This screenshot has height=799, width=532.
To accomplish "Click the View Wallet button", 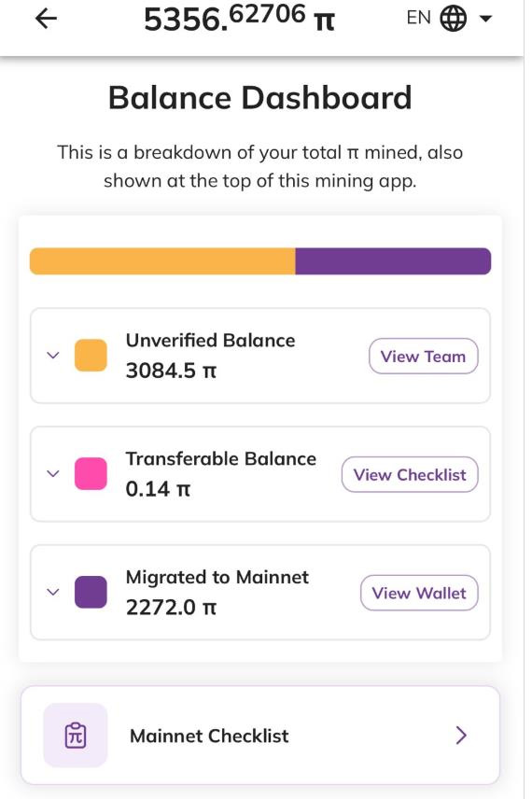I will 419,593.
